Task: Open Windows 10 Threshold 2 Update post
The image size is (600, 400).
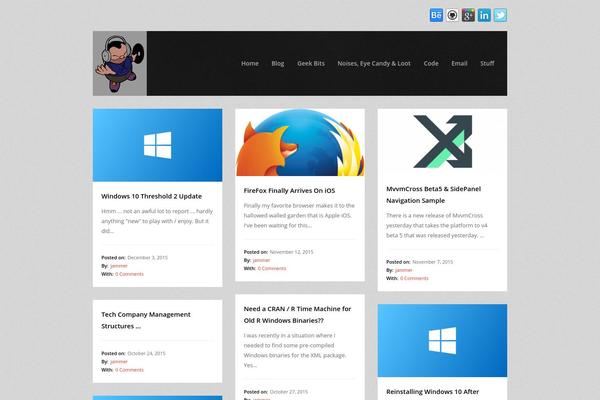Action: [152, 196]
